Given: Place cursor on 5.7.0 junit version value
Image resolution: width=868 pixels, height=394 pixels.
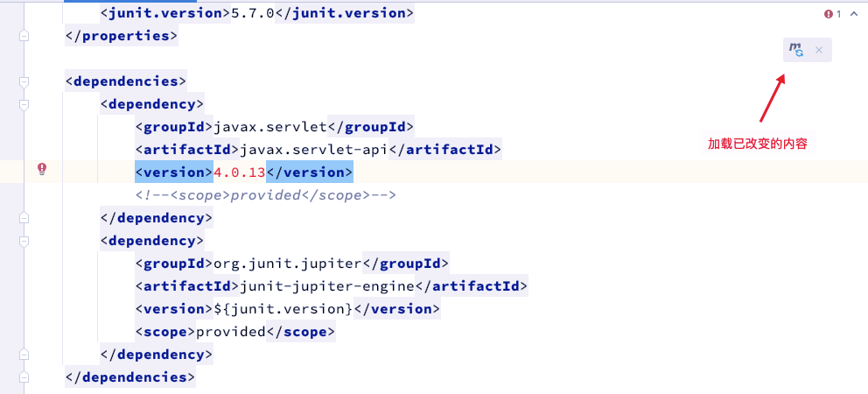Looking at the screenshot, I should pyautogui.click(x=252, y=13).
